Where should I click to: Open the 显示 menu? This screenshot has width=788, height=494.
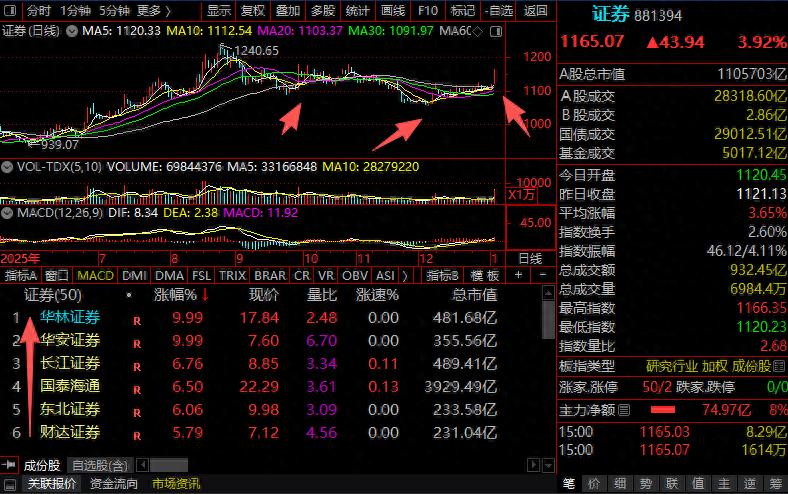219,11
